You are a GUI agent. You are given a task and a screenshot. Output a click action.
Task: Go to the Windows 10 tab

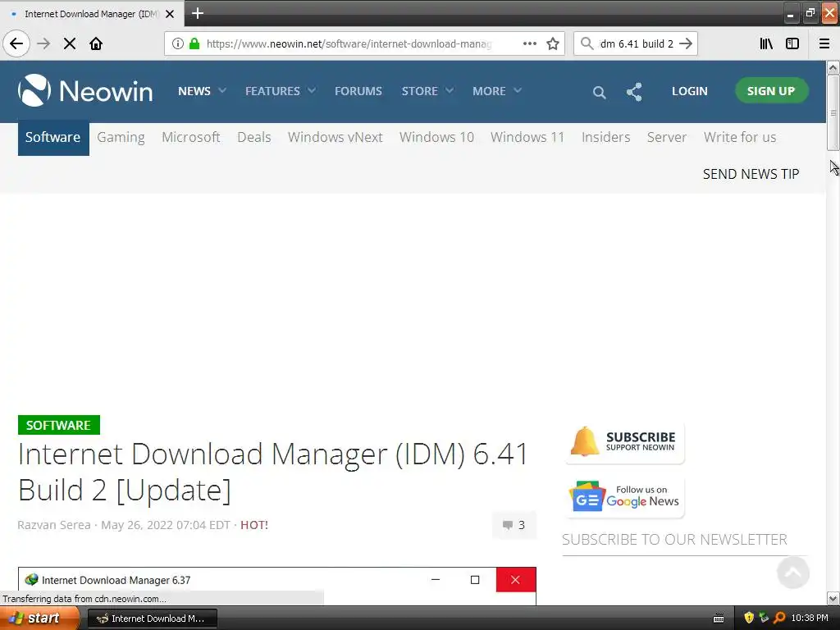[x=436, y=138]
